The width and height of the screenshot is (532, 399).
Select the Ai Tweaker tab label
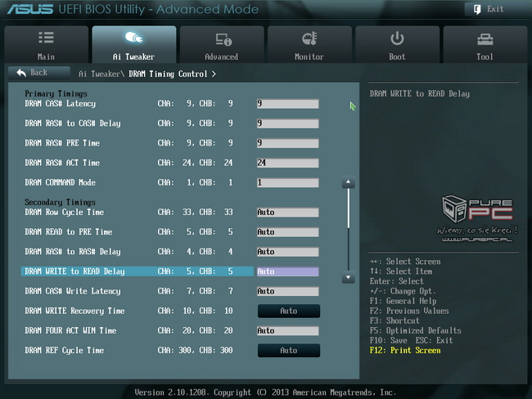[x=133, y=56]
